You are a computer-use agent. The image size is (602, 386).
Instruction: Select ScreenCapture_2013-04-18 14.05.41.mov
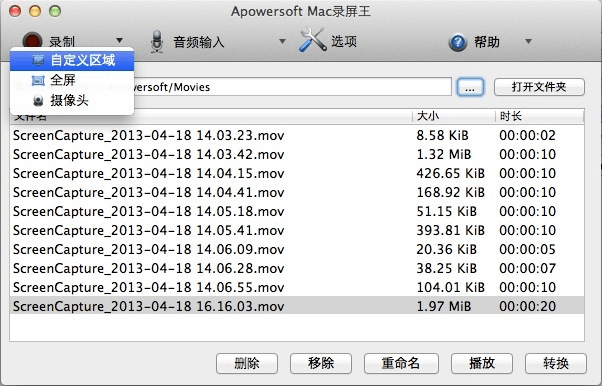point(149,230)
